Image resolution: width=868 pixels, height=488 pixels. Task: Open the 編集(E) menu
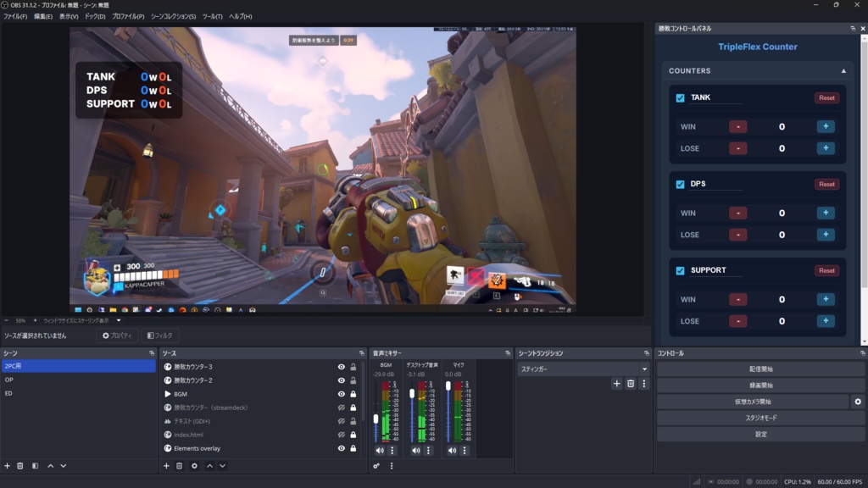pos(43,17)
